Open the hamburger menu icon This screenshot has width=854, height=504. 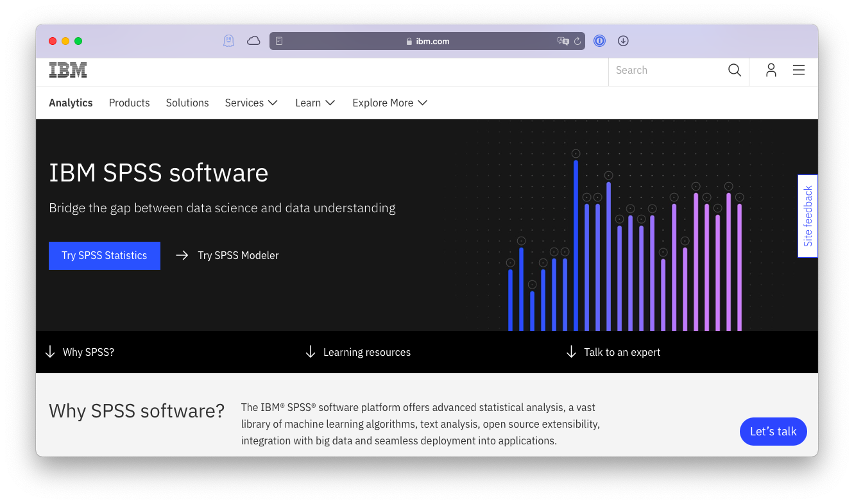click(799, 71)
